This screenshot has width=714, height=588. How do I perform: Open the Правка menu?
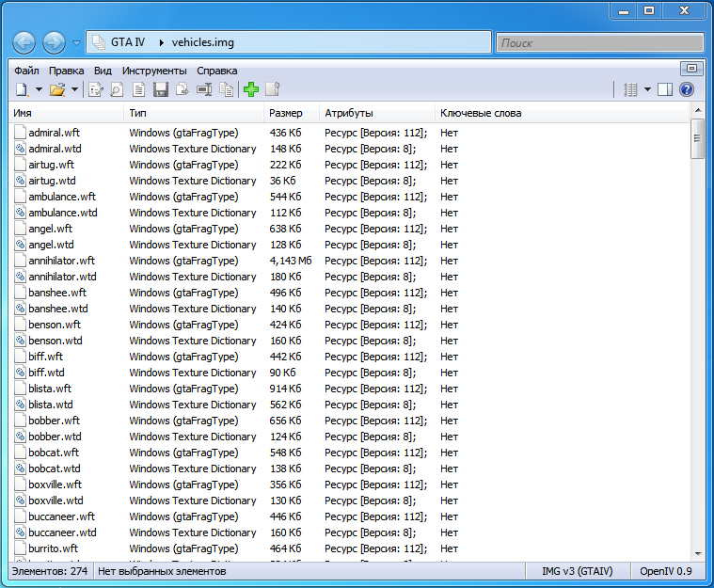[66, 71]
